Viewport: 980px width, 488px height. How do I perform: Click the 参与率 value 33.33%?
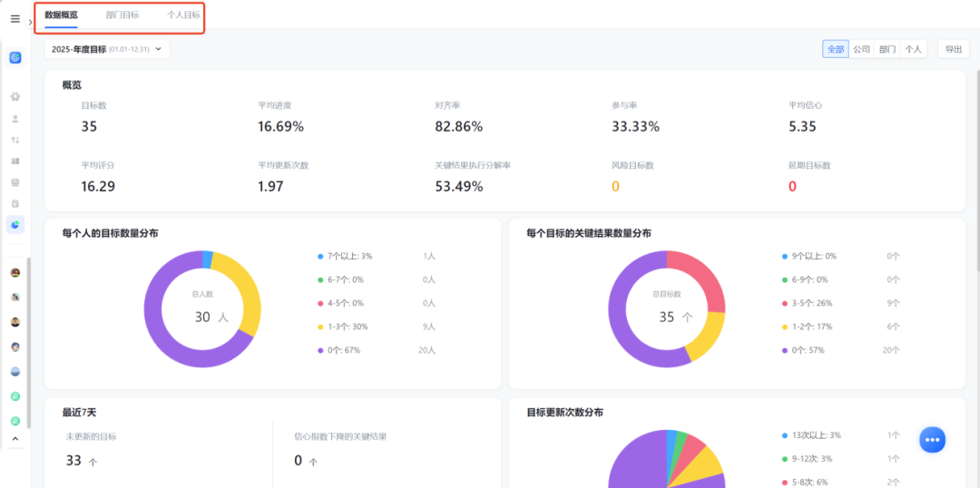click(x=635, y=127)
